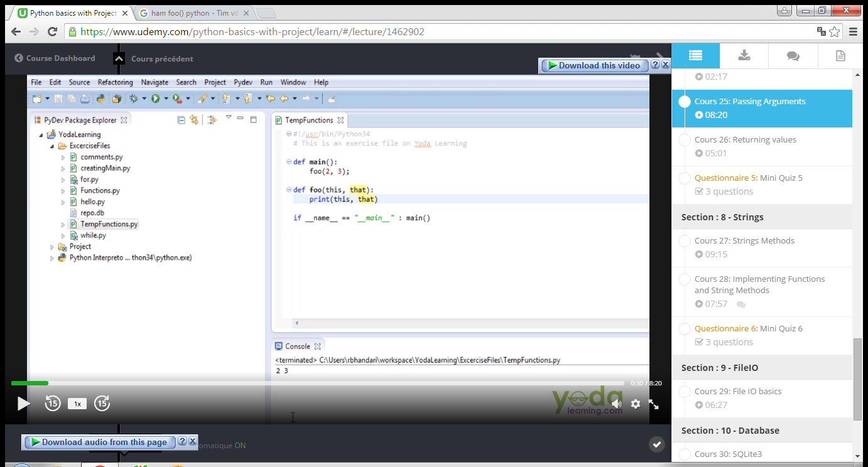Open the course curriculum list tab
Viewport: 868px width, 467px height.
coord(695,56)
